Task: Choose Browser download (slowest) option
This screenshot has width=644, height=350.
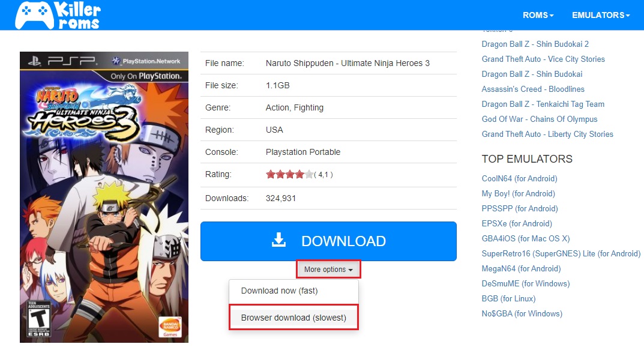Action: coord(293,318)
